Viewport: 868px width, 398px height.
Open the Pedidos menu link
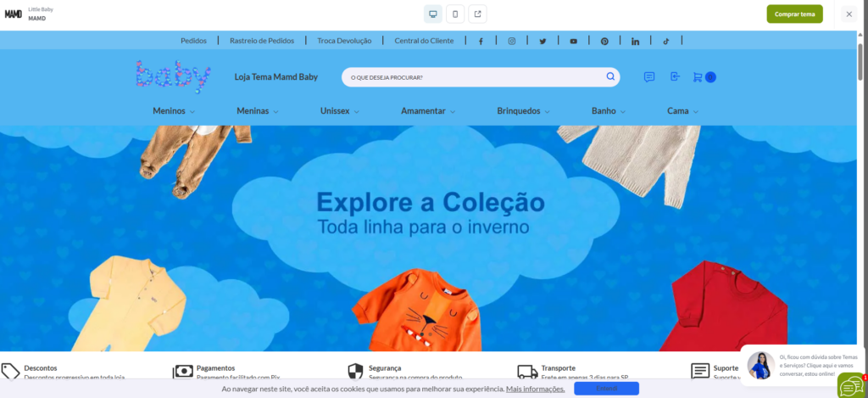coord(193,41)
